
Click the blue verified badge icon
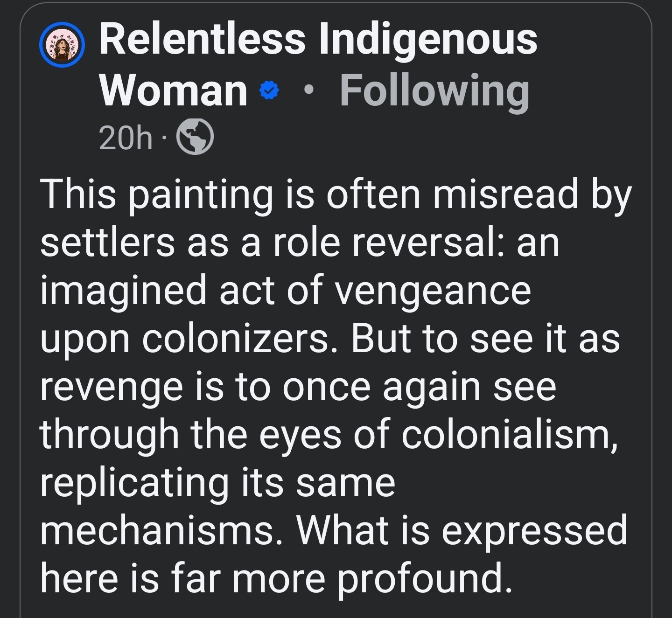(x=269, y=90)
